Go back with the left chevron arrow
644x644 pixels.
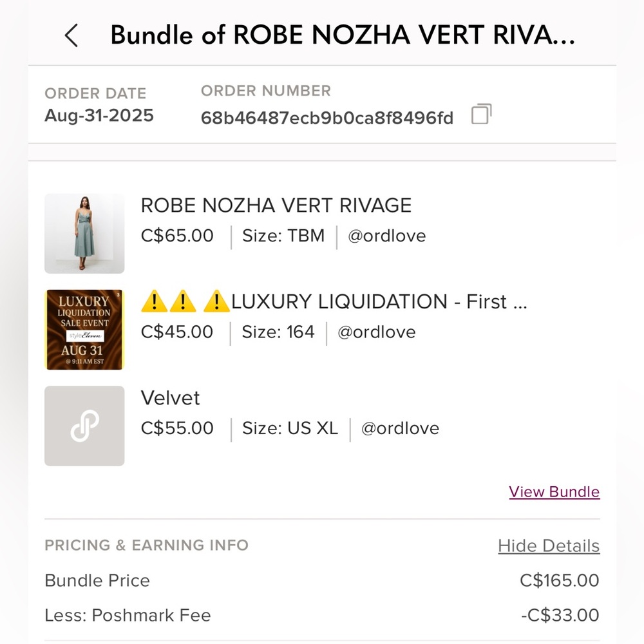pyautogui.click(x=71, y=35)
